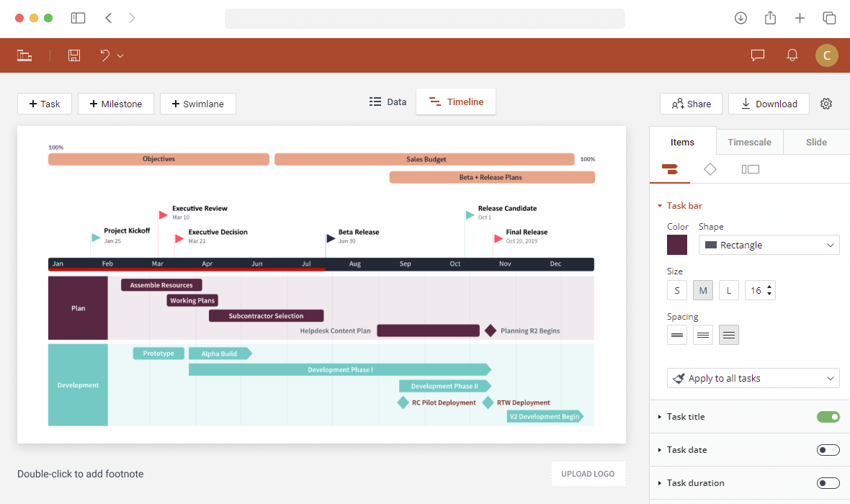The height and width of the screenshot is (504, 850).
Task: Add a new Milestone
Action: click(x=115, y=103)
